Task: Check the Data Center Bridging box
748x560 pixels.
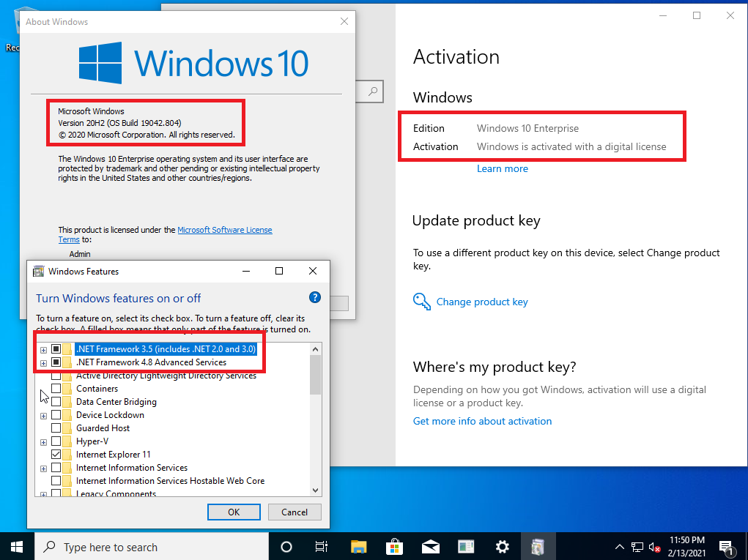Action: [56, 402]
